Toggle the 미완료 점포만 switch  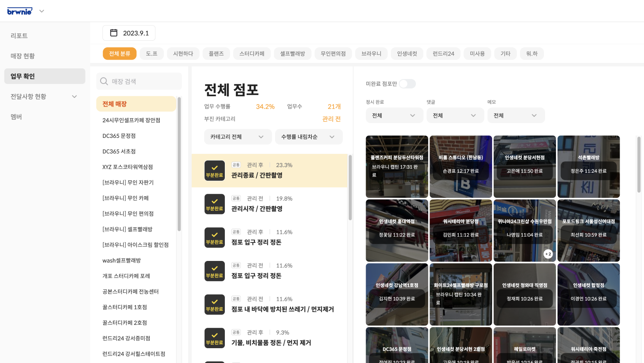407,84
